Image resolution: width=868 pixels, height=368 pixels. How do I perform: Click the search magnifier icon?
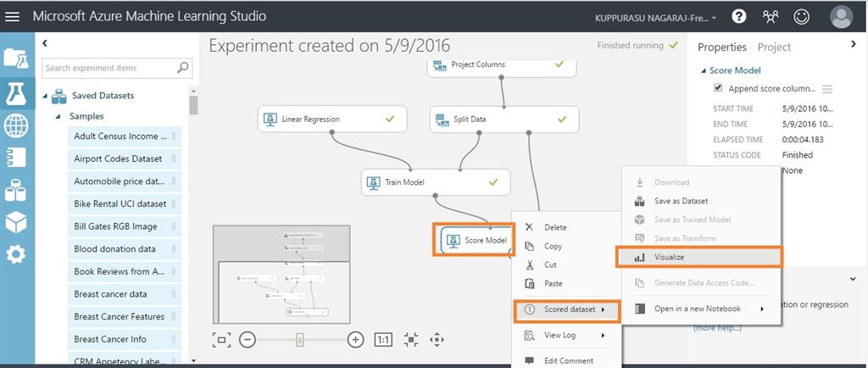pos(183,68)
